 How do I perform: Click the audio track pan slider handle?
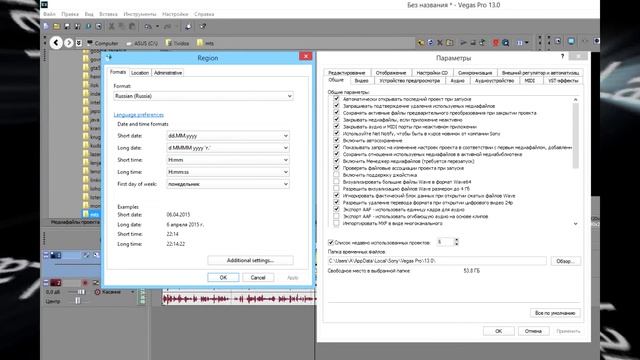coord(77,301)
